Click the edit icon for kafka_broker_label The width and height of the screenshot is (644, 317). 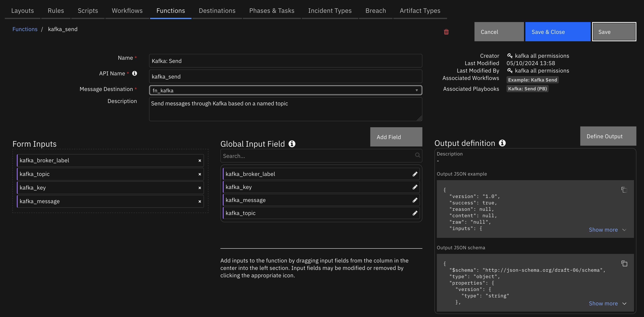(415, 174)
